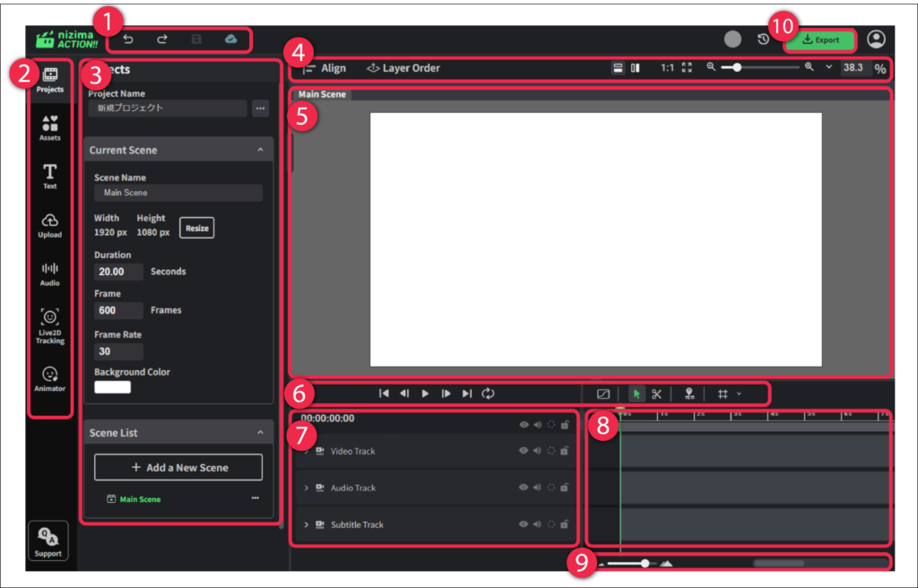Mute the Audio Track speaker icon
The height and width of the screenshot is (588, 918).
tap(538, 488)
